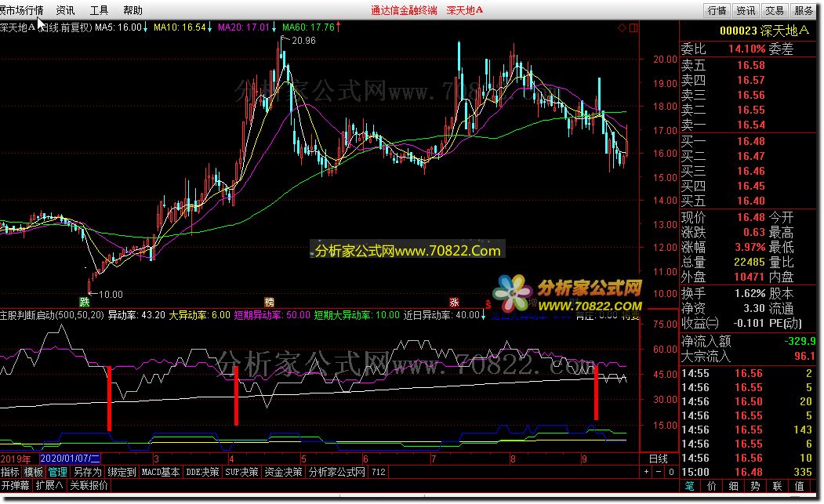Click the 买一 price 16.48

(x=750, y=141)
